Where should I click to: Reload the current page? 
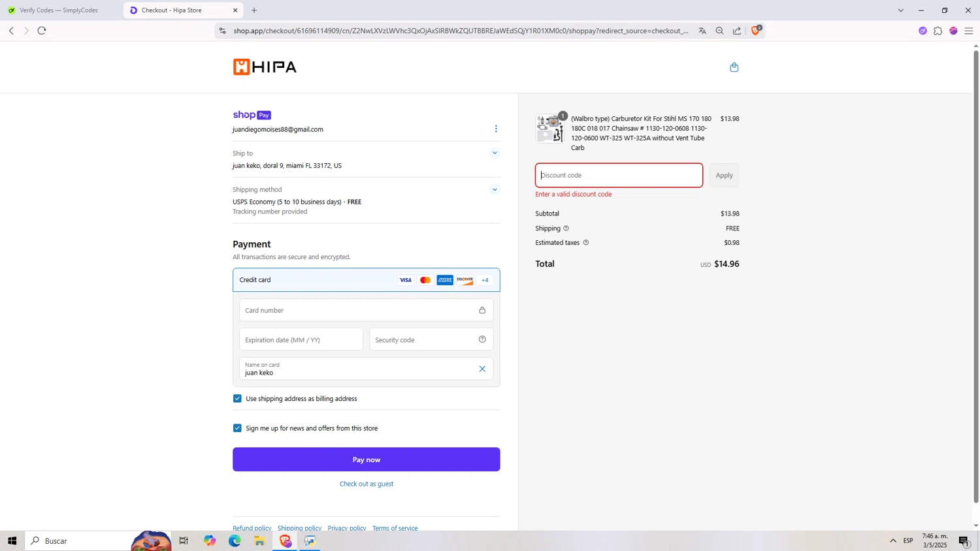42,31
